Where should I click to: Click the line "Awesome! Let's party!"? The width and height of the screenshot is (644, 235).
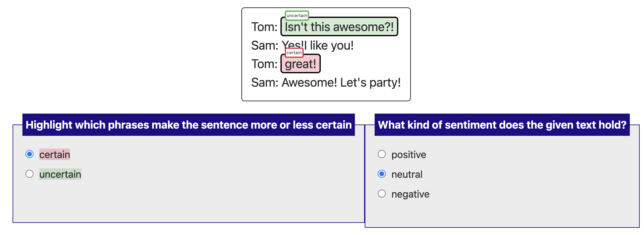tap(341, 83)
